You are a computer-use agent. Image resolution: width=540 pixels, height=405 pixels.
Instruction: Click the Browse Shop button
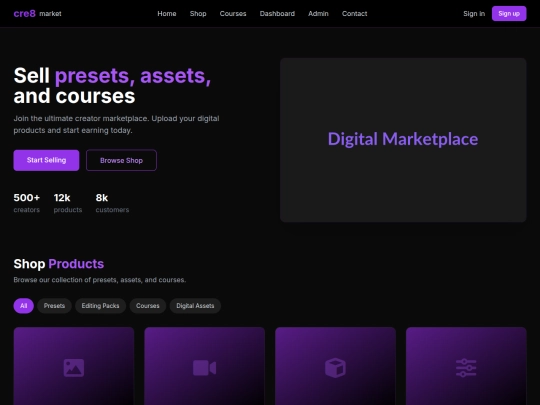click(121, 160)
